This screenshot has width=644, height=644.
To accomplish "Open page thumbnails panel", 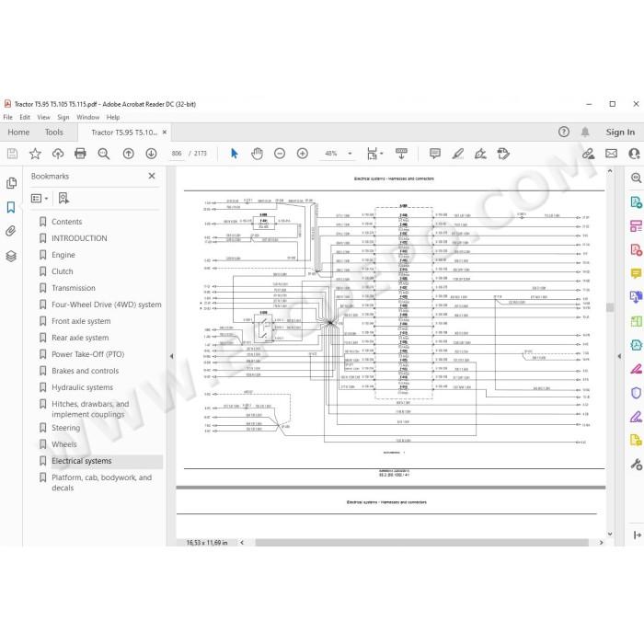I will [11, 183].
